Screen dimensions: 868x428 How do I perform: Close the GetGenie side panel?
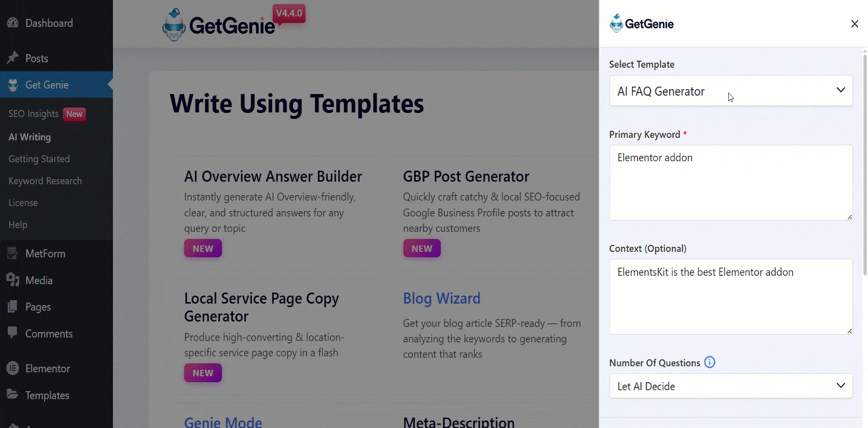[x=854, y=24]
